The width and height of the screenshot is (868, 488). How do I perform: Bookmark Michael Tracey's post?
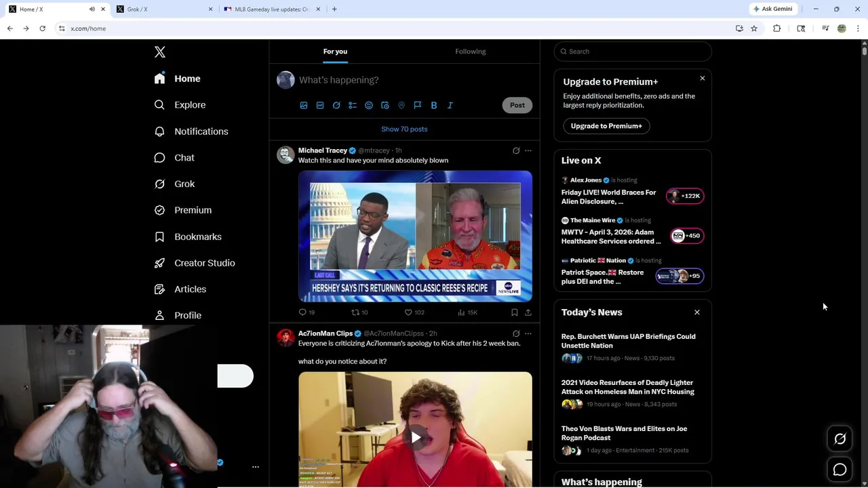[x=515, y=312]
